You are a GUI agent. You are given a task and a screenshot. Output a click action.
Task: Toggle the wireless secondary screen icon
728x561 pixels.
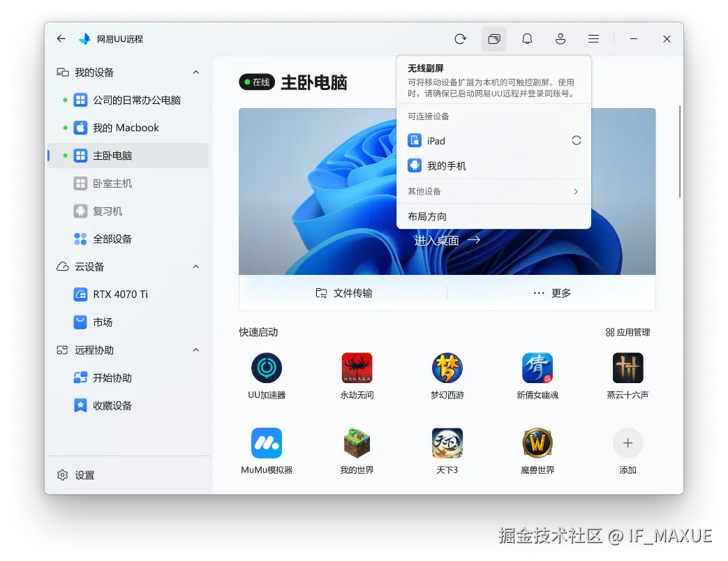click(x=494, y=39)
